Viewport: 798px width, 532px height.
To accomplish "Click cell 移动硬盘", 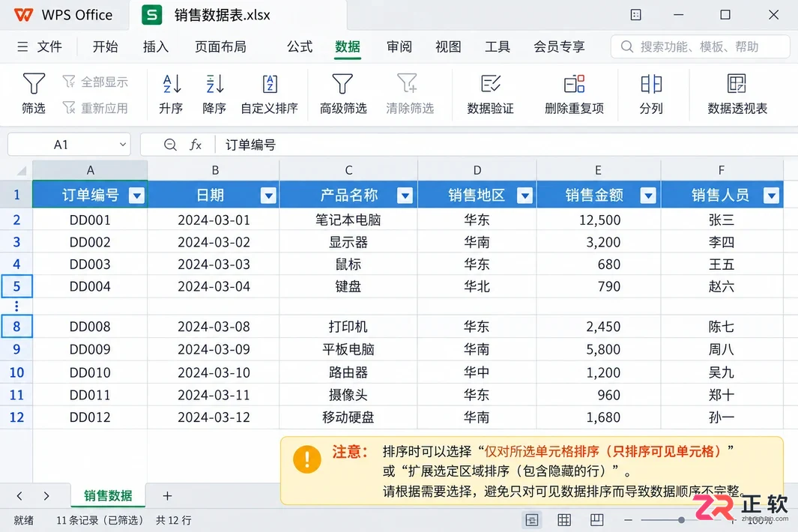I will 348,417.
